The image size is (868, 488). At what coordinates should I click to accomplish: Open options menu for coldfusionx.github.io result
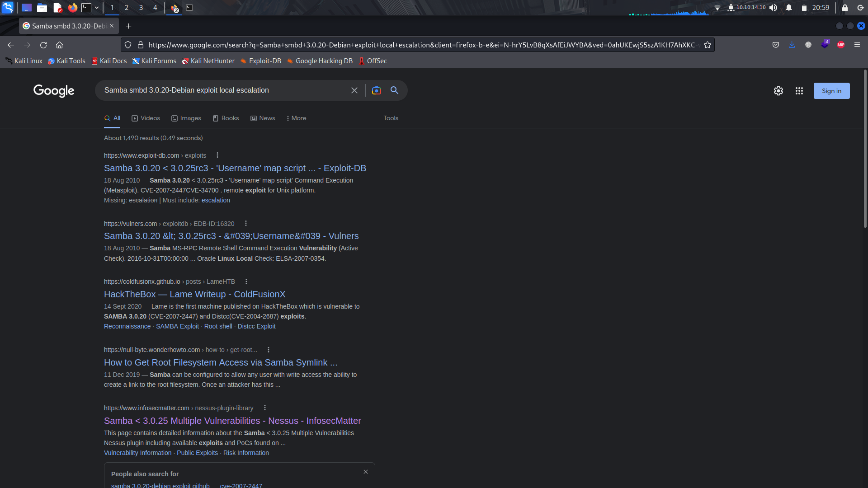[x=246, y=281]
